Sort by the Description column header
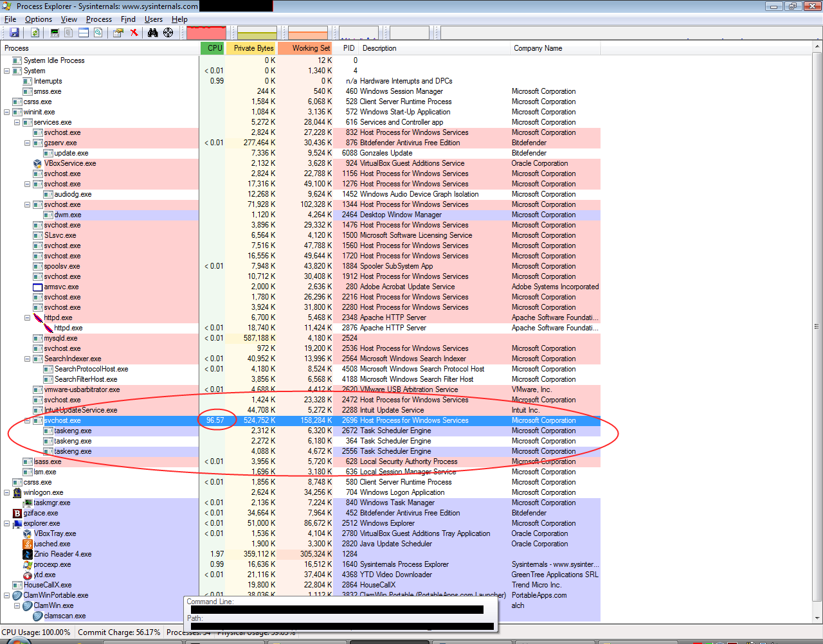The image size is (823, 644). (x=435, y=48)
